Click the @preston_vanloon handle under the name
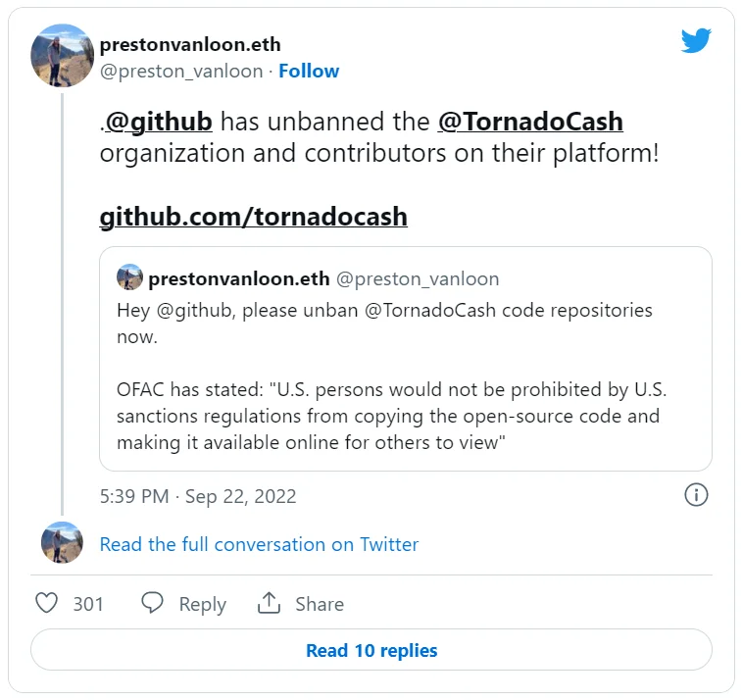Viewport: 742px width, 700px height. coord(181,72)
